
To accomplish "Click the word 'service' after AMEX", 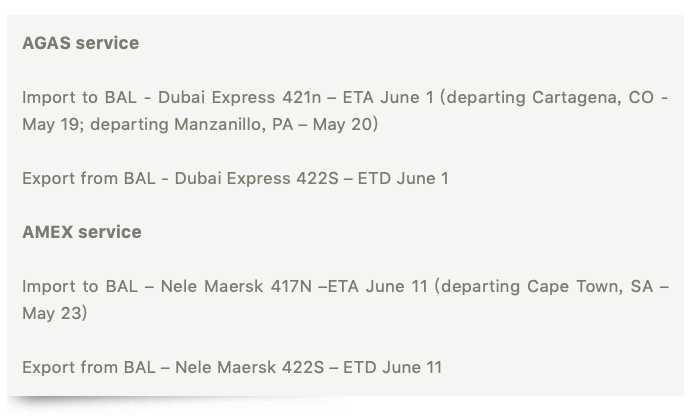I will [110, 232].
